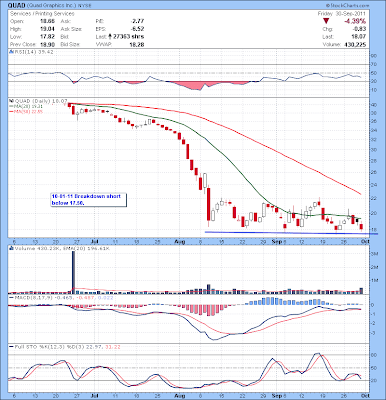Click the High value 19.04
The image size is (386, 400).
(x=47, y=29)
